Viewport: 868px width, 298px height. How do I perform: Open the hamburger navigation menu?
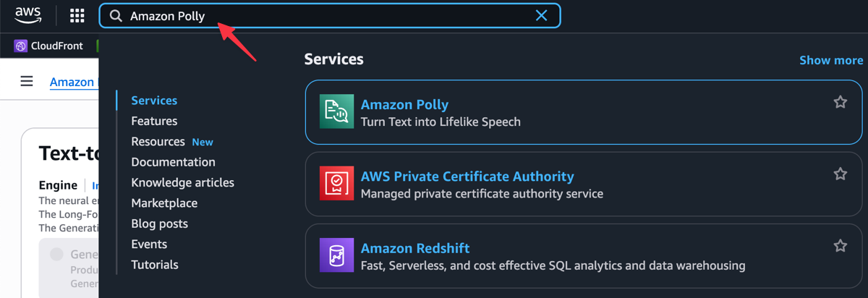click(27, 81)
